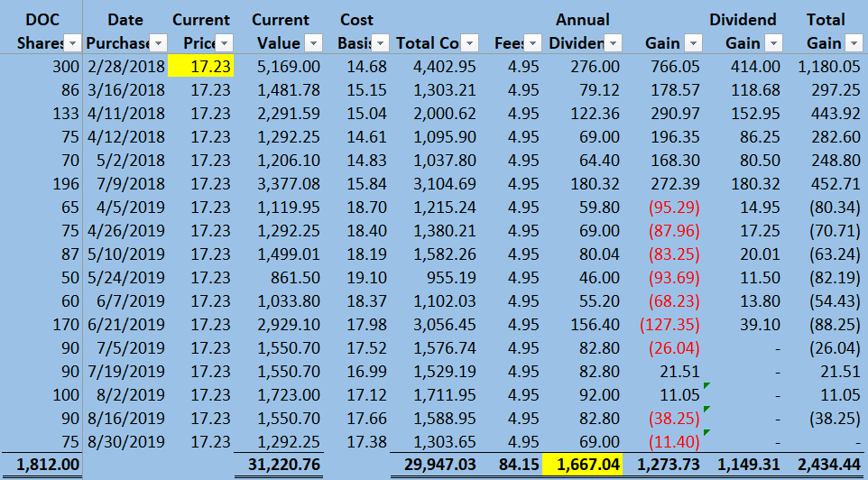Select the 2,434.44 total gain cell
The width and height of the screenshot is (868, 480).
[826, 464]
